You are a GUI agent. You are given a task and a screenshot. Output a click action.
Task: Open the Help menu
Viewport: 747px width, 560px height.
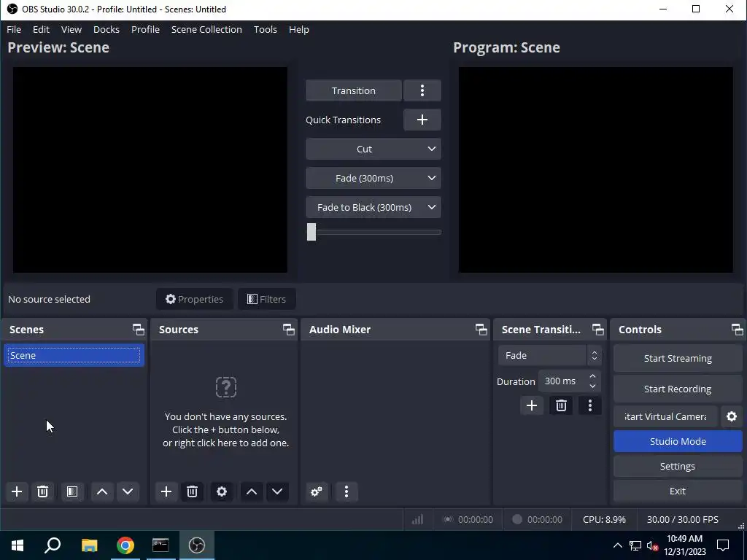click(x=298, y=29)
